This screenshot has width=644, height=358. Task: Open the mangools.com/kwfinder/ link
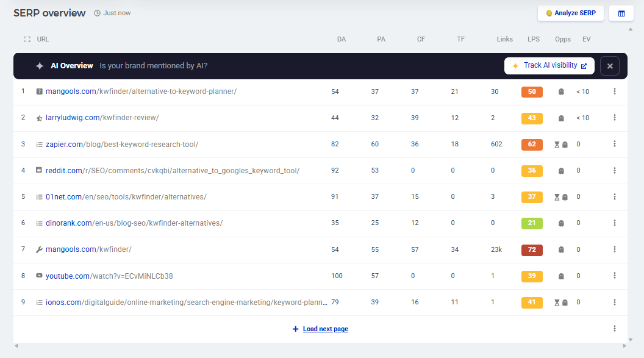point(88,249)
